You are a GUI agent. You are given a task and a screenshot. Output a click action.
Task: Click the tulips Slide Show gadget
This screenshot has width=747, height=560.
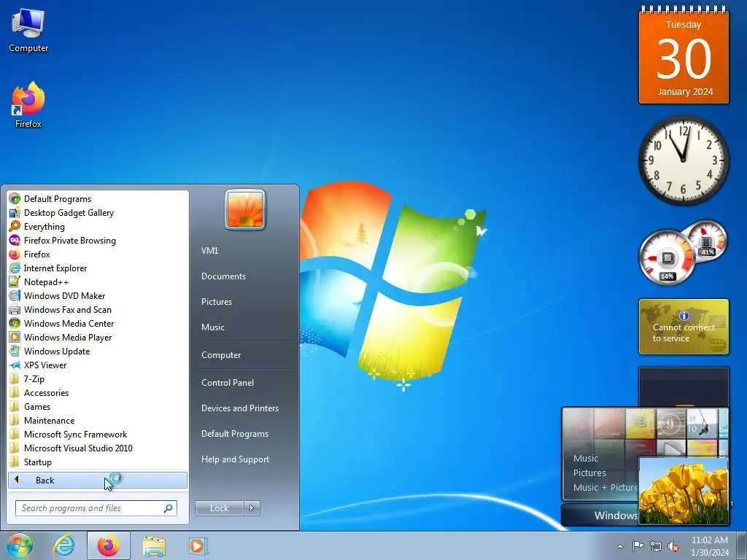[x=684, y=491]
